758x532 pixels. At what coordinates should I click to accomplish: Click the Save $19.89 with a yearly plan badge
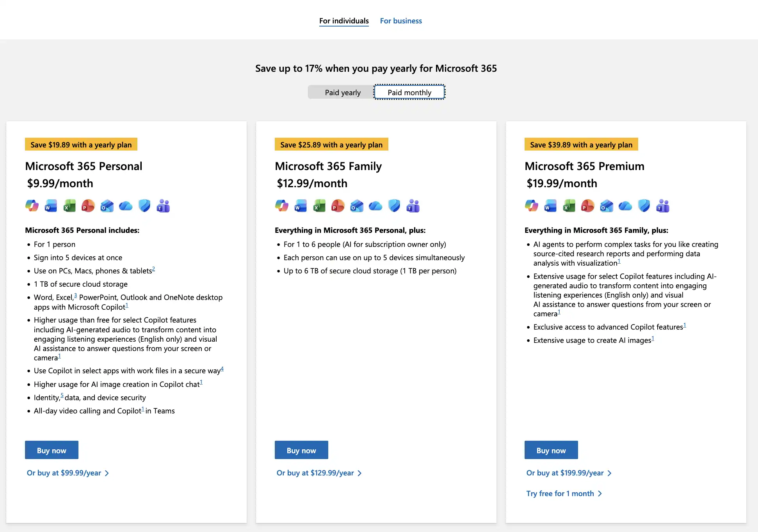[x=81, y=144]
